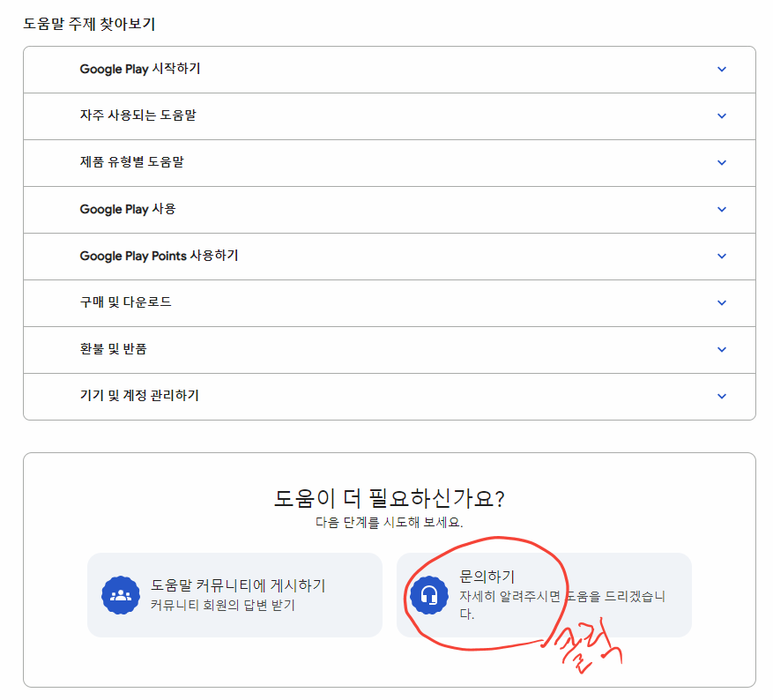Expand the "Google Play 시작하기" section chevron

(722, 69)
